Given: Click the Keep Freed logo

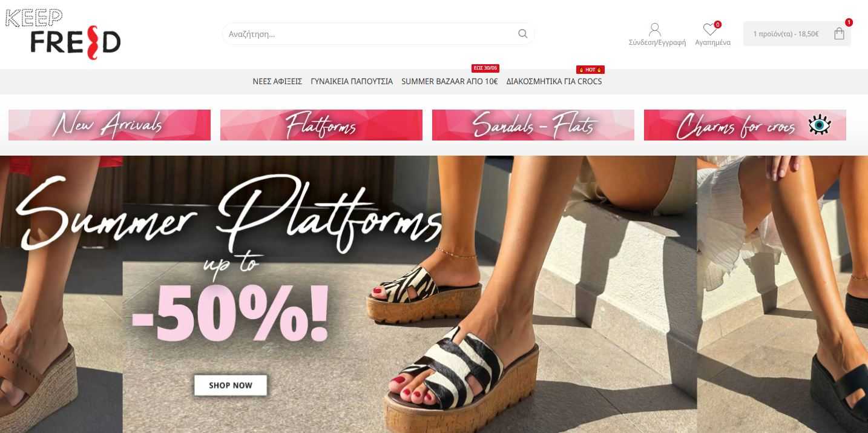Looking at the screenshot, I should pos(63,35).
